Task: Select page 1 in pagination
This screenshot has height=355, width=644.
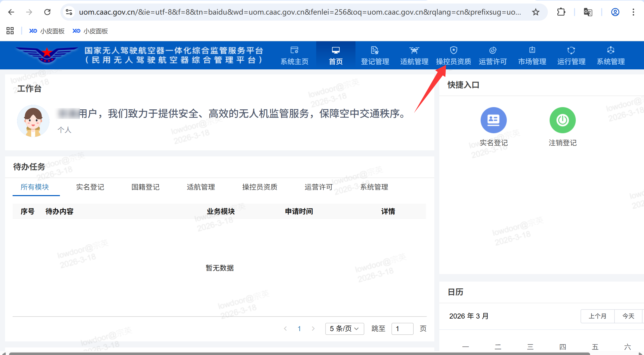Action: [299, 329]
